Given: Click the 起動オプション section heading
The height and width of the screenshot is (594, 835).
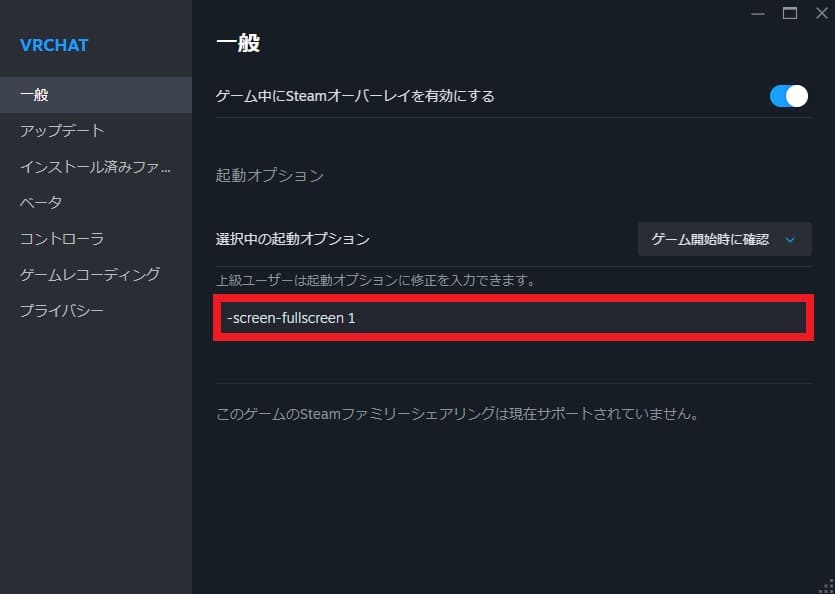Looking at the screenshot, I should coord(269,175).
